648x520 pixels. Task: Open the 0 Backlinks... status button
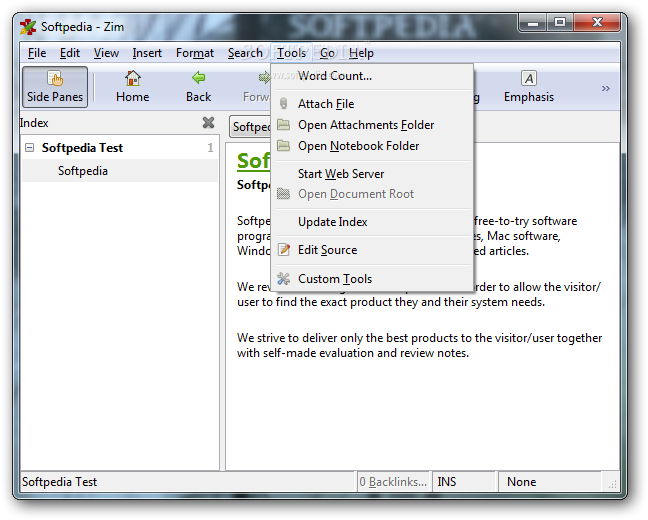coord(393,482)
